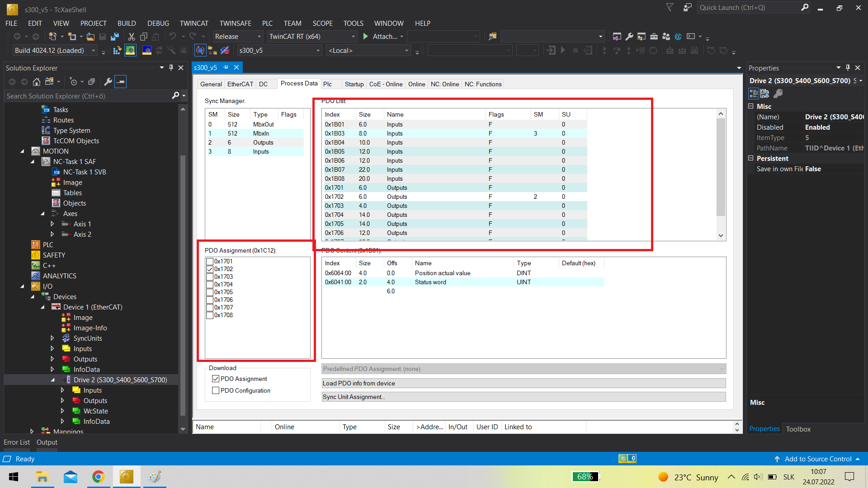Pin the Solution Explorer panel

tap(171, 68)
